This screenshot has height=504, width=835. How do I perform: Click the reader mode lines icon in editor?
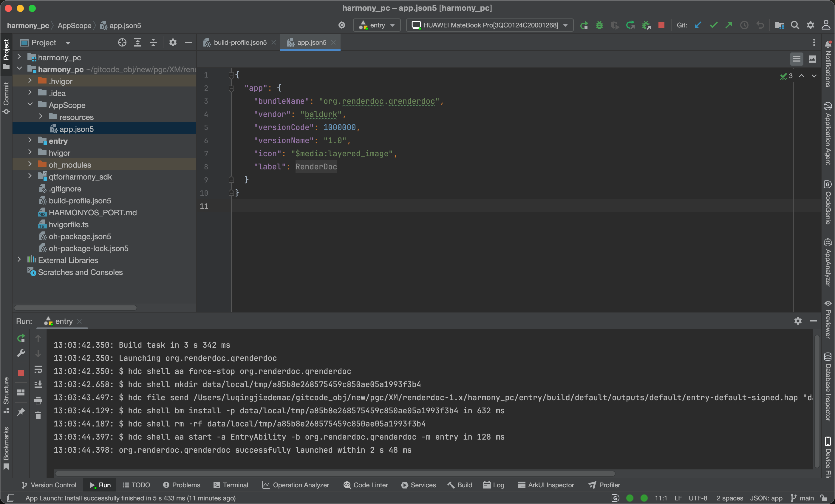point(796,59)
